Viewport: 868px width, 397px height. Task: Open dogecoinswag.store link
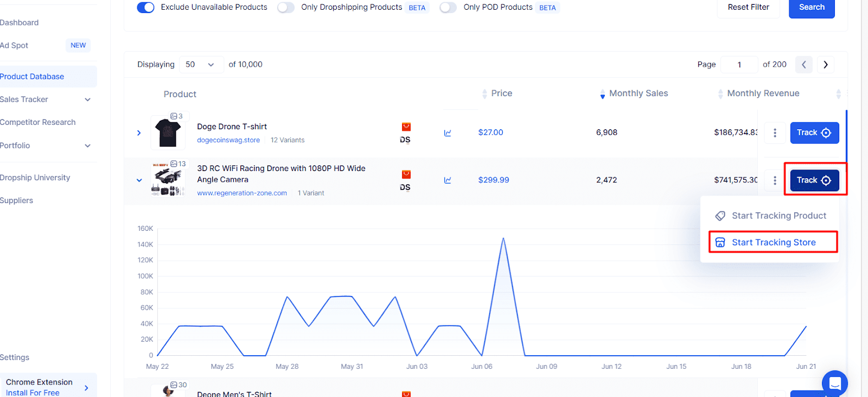228,140
